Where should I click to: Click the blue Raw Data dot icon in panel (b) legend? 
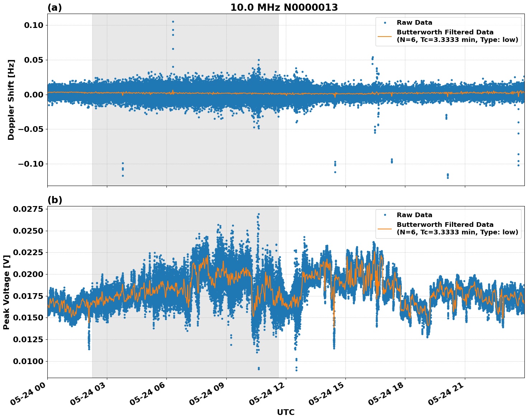385,215
